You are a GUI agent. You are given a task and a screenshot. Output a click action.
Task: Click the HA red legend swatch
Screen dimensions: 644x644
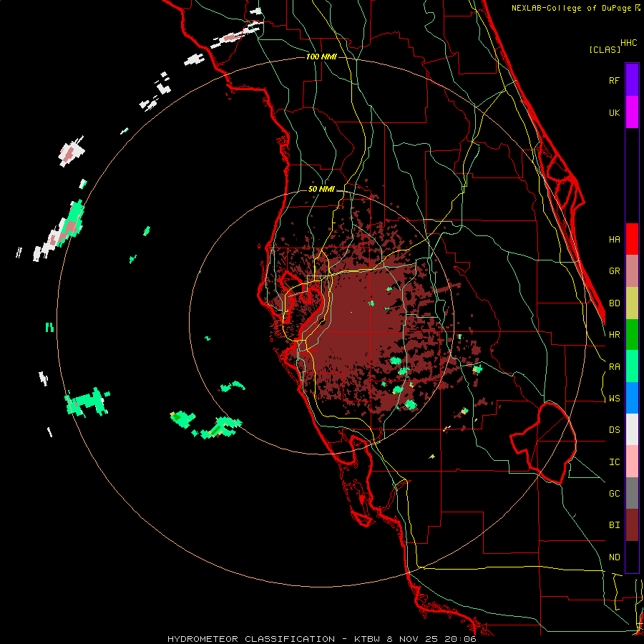coord(632,239)
